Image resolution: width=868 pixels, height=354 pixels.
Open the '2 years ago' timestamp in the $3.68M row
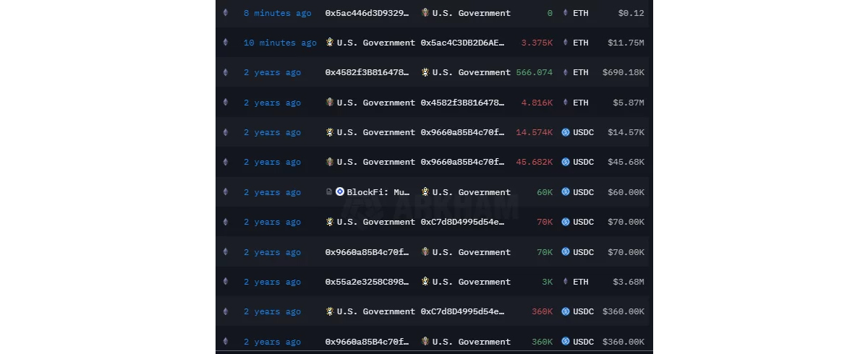(272, 282)
